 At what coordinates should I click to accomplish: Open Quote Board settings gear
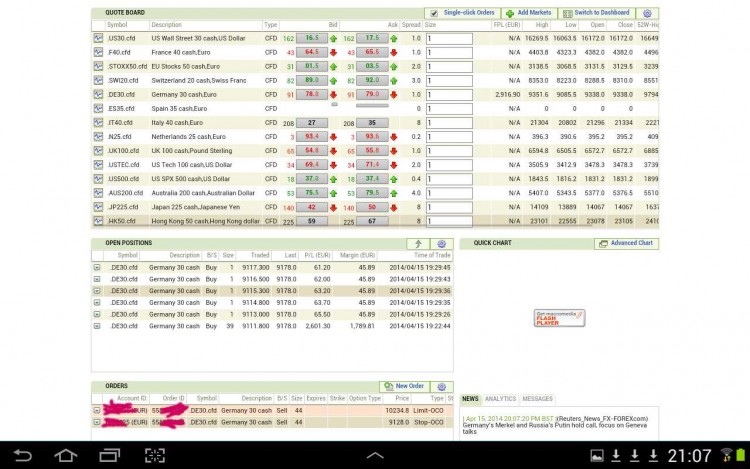pyautogui.click(x=647, y=13)
